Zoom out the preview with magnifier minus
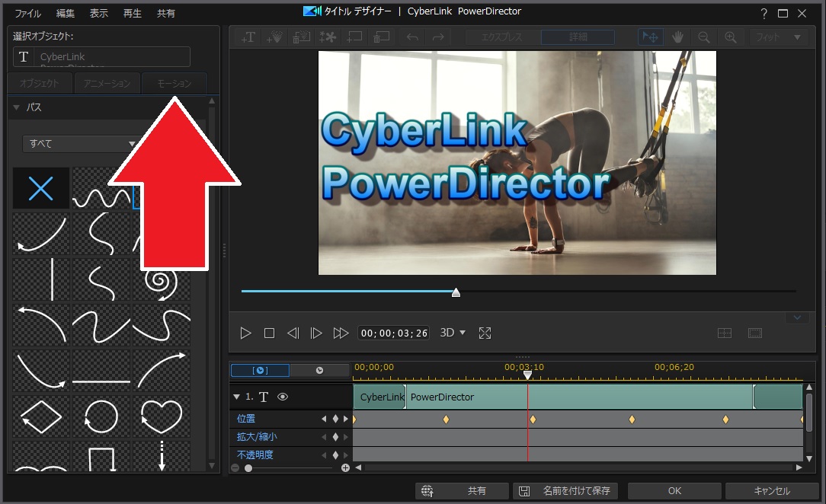 (x=704, y=37)
